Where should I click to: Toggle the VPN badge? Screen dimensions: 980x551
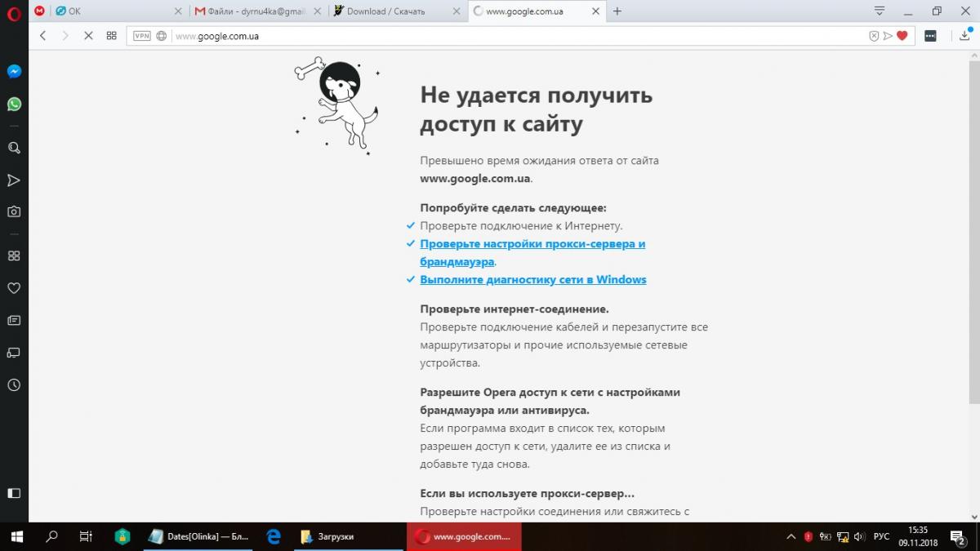[x=142, y=36]
